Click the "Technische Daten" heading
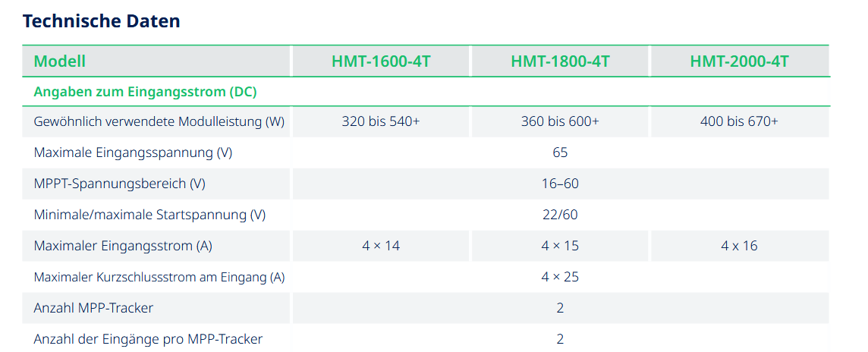Viewport: 868px width, 352px height. pyautogui.click(x=102, y=21)
